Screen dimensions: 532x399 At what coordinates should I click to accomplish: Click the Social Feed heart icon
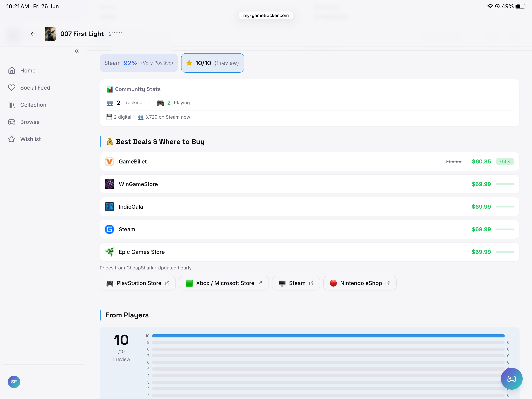[x=11, y=88]
